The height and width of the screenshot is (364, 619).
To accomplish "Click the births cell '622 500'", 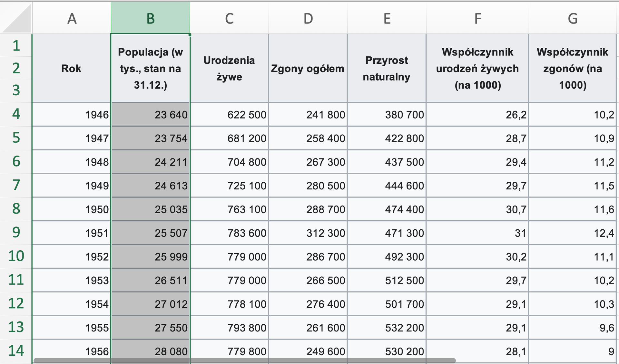I will coord(229,114).
